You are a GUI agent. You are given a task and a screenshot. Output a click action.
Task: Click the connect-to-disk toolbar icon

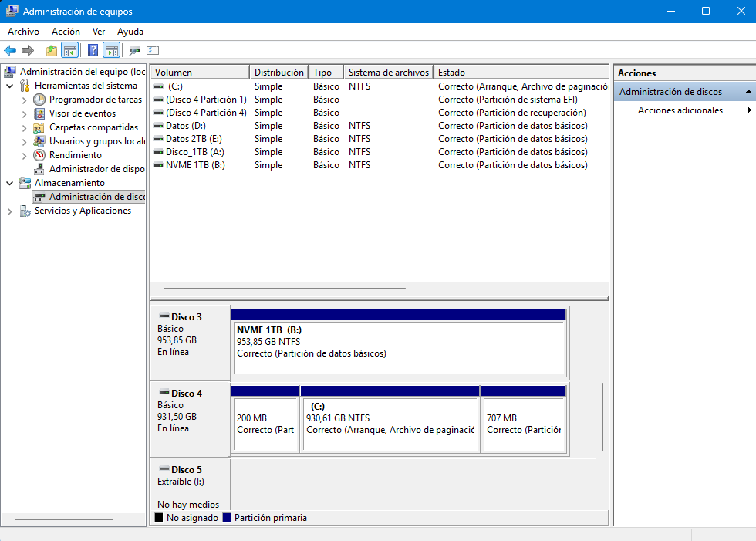tap(134, 50)
